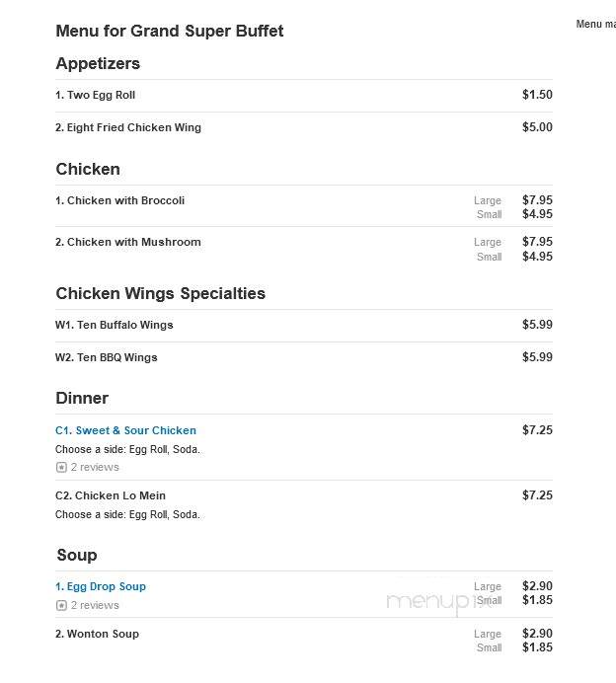The width and height of the screenshot is (616, 683).
Task: Click the partially visible Menu link at top right
Action: tap(595, 24)
